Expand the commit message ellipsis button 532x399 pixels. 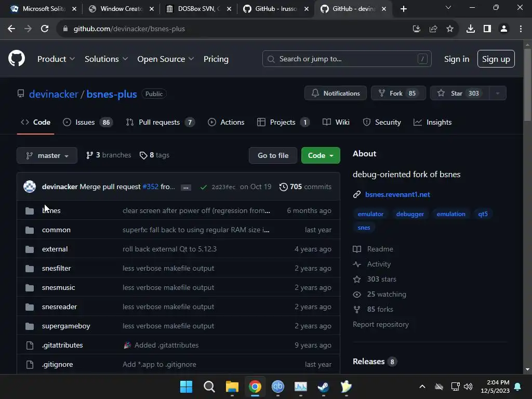185,187
